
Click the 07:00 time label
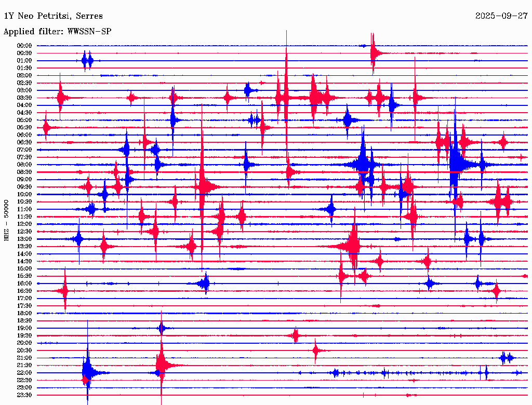pos(24,150)
